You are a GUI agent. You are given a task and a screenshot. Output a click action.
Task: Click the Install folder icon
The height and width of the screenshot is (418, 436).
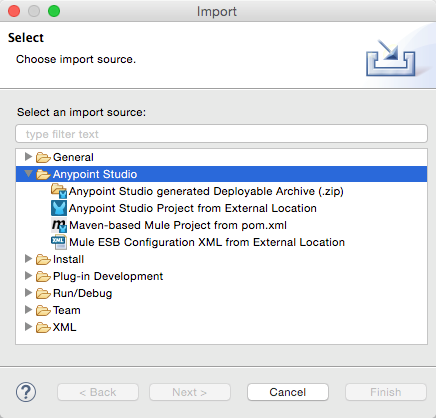(43, 259)
